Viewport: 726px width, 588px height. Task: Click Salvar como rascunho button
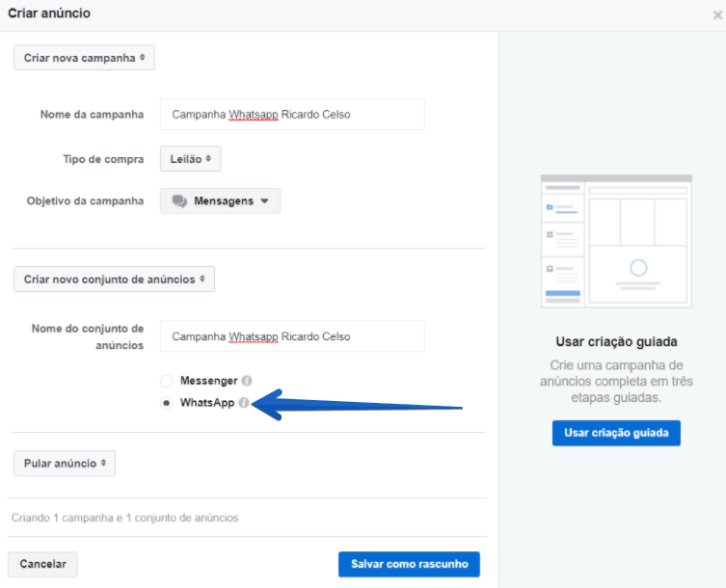pos(410,564)
